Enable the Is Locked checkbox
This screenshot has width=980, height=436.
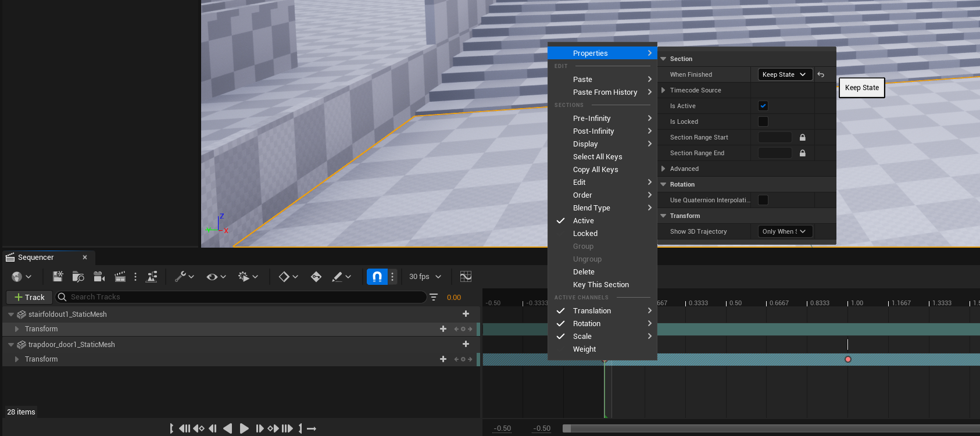763,121
